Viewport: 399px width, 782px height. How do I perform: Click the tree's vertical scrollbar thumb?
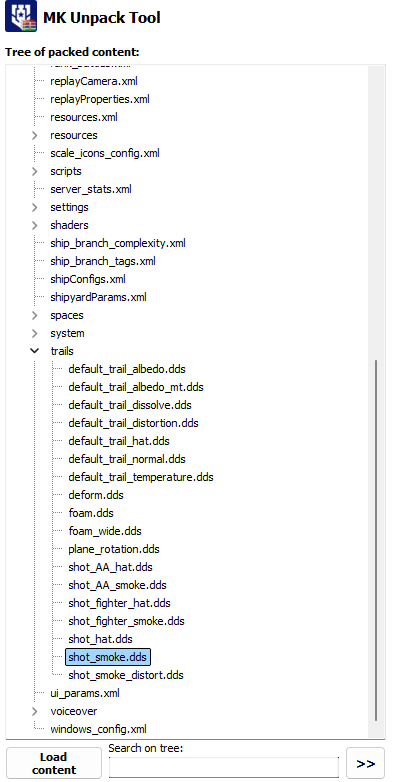(x=376, y=546)
